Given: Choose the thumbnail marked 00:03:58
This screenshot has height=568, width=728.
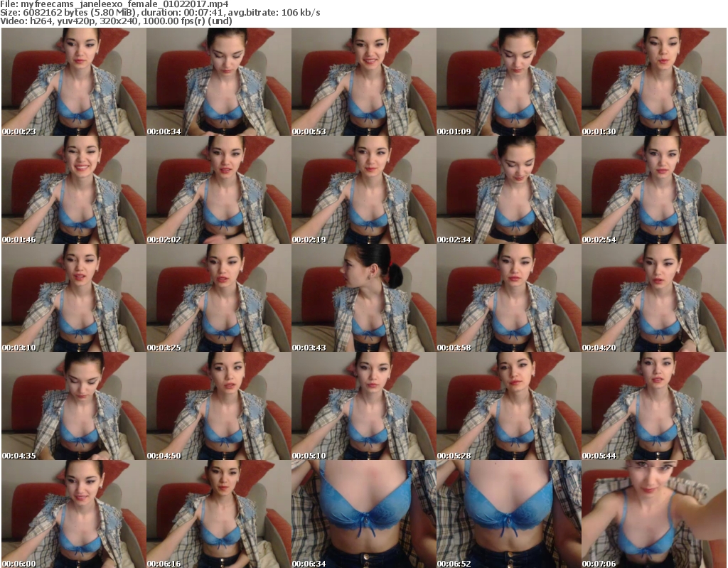Looking at the screenshot, I should (509, 298).
